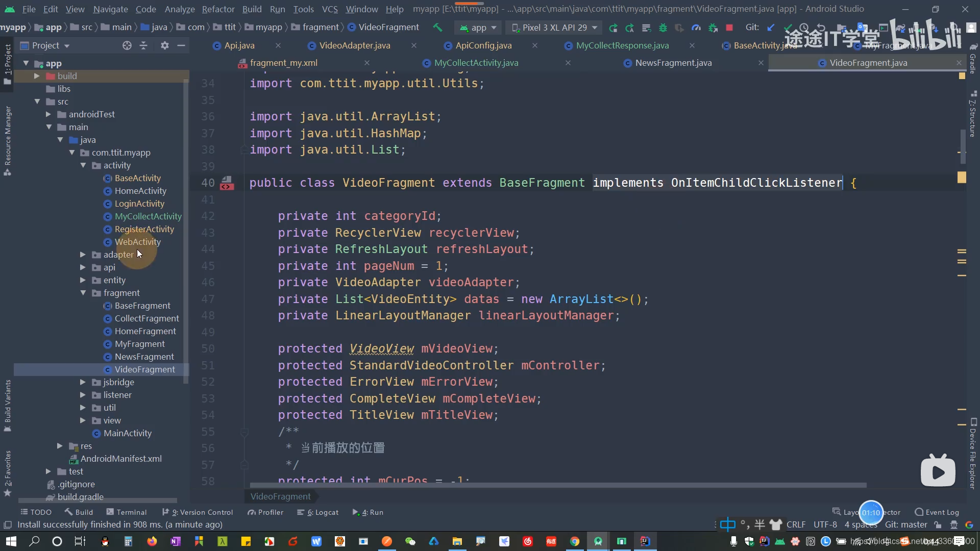Toggle the Z: Structure tool window
The image size is (980, 551).
point(973,115)
